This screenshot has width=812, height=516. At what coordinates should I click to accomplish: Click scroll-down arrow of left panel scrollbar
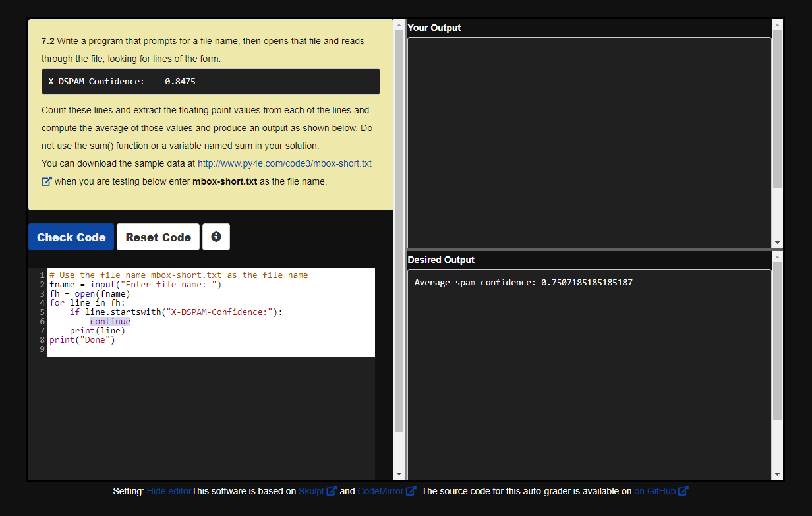point(399,475)
